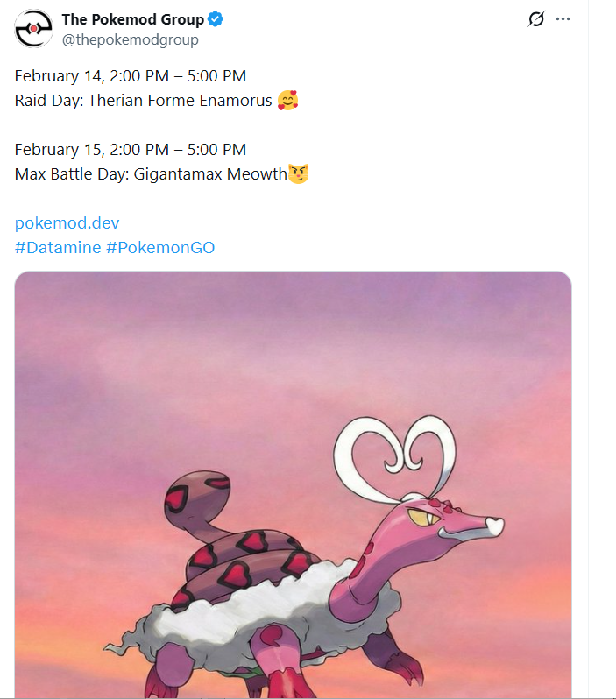Click the hearts smiley emoji after Enamorus
The image size is (616, 699).
(287, 101)
